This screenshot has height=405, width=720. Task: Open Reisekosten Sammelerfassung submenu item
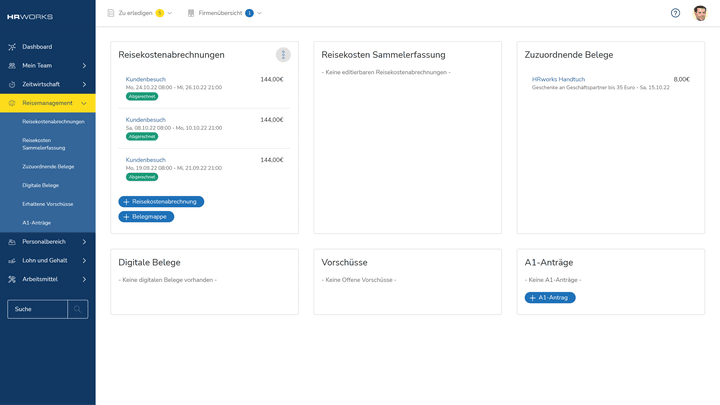[44, 144]
